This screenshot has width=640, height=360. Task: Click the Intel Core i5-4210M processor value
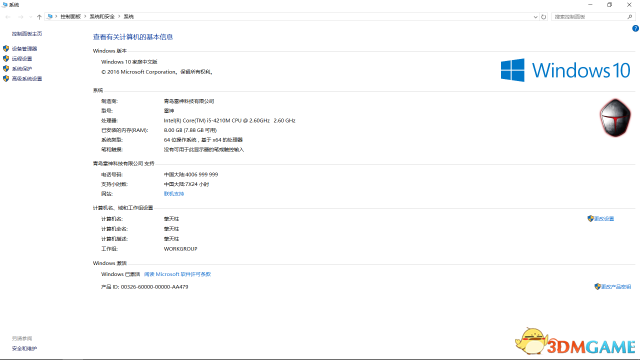pos(229,120)
